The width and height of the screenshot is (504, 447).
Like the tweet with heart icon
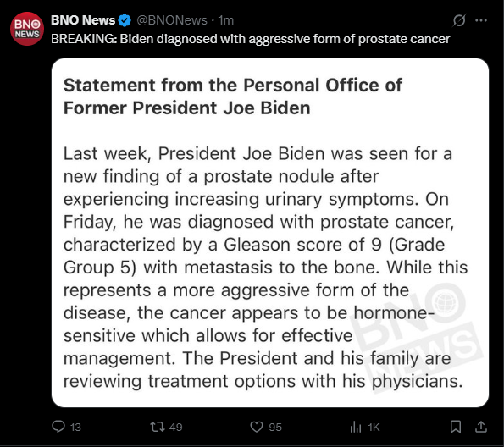[257, 427]
